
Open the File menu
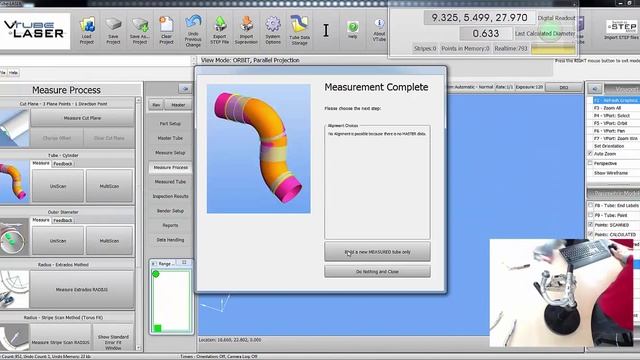coord(3,73)
